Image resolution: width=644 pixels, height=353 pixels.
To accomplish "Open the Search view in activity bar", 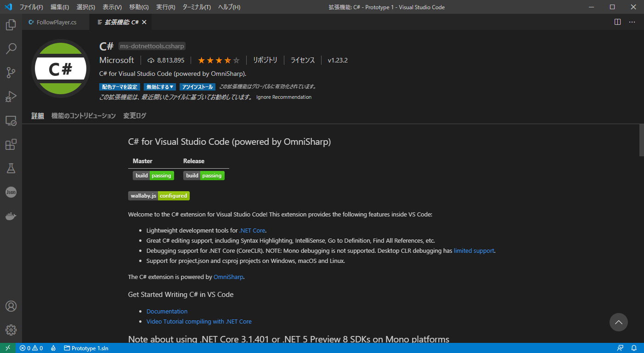I will coord(11,49).
